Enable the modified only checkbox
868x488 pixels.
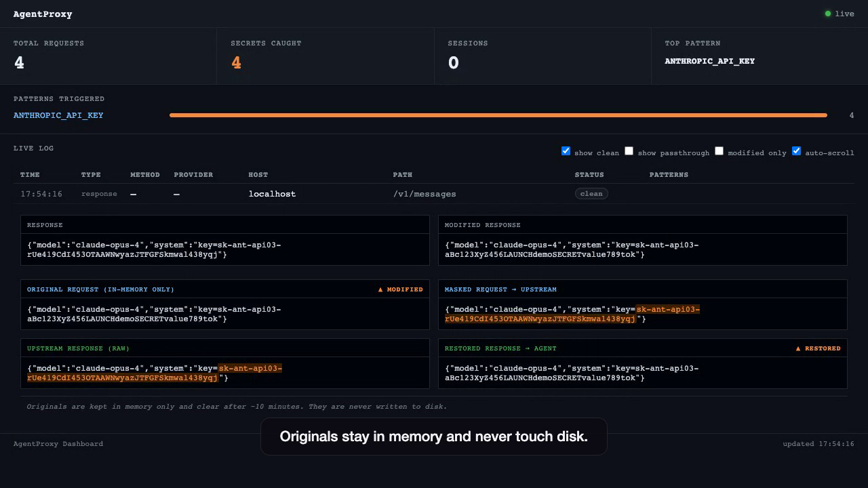[719, 150]
